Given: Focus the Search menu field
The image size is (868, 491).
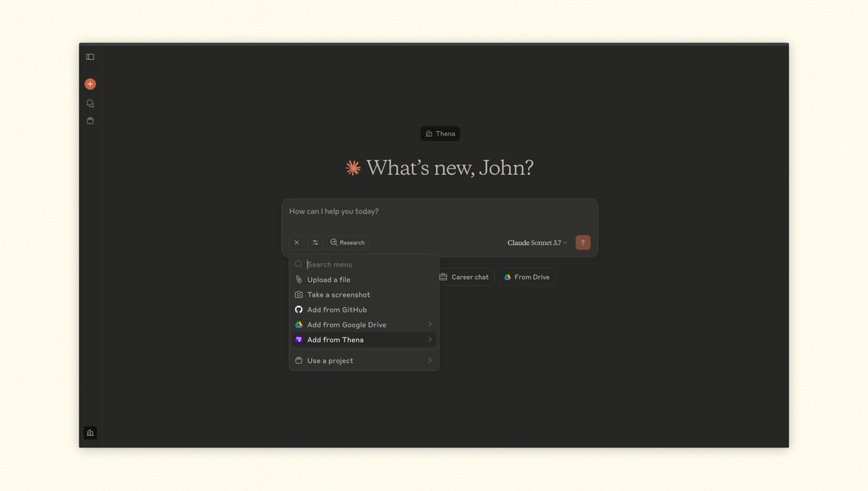Looking at the screenshot, I should (365, 265).
